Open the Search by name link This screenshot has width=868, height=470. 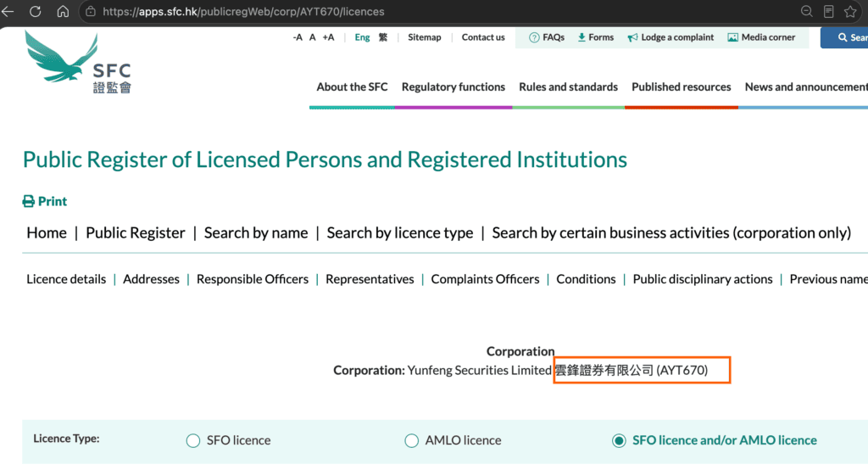pos(256,232)
